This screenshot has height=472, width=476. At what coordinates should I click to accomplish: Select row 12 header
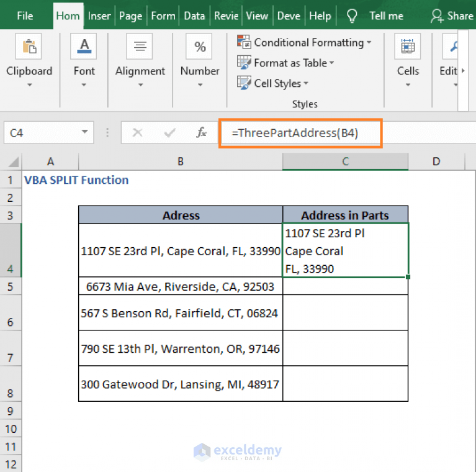(x=11, y=464)
